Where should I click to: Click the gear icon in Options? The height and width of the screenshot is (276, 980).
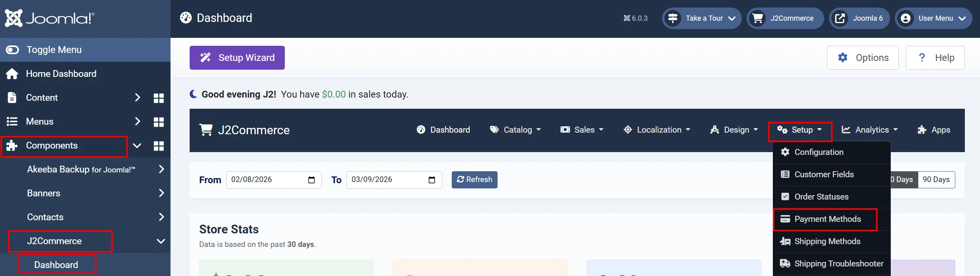coord(843,57)
